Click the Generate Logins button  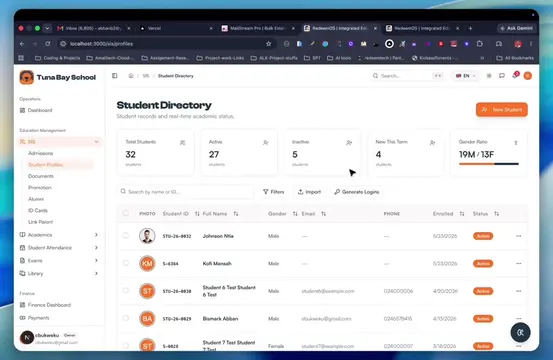[x=357, y=192]
